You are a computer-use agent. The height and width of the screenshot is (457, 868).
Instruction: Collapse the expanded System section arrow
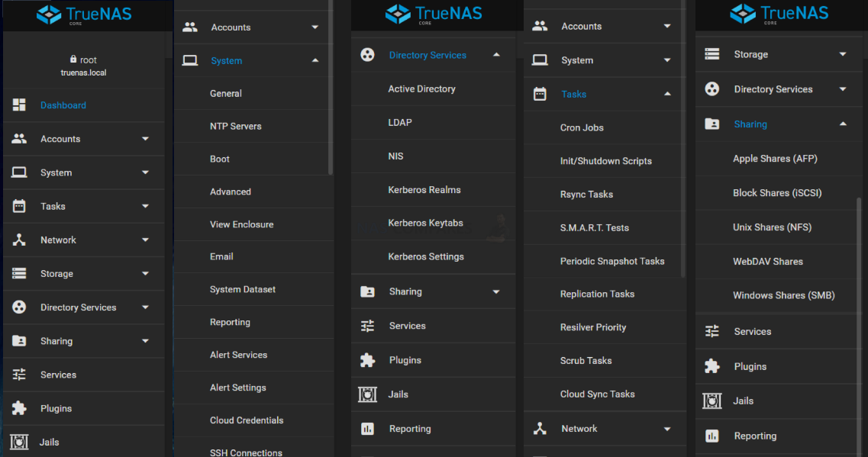tap(315, 60)
